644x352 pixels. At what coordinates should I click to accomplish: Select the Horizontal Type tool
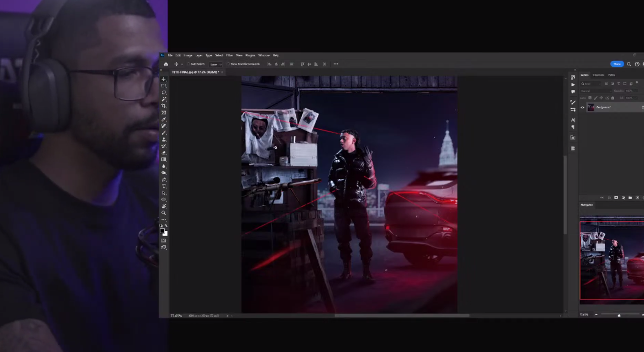coord(164,186)
